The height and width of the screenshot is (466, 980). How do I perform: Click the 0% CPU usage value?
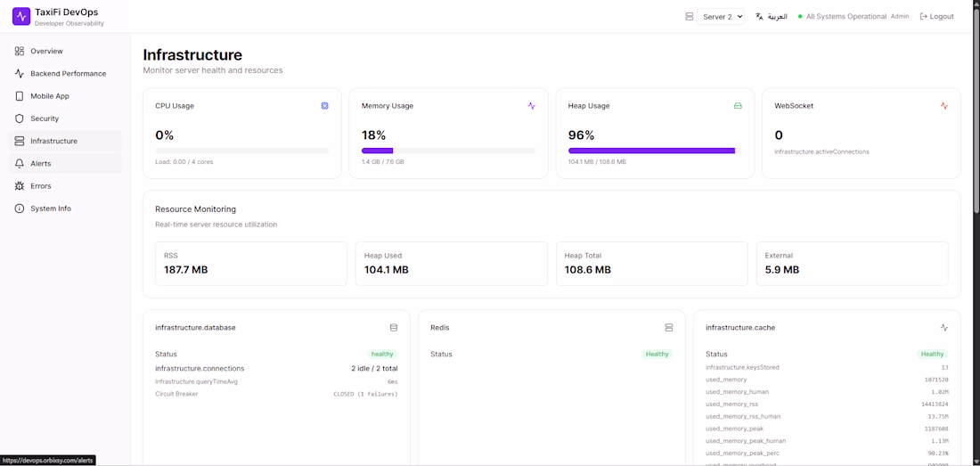tap(165, 135)
